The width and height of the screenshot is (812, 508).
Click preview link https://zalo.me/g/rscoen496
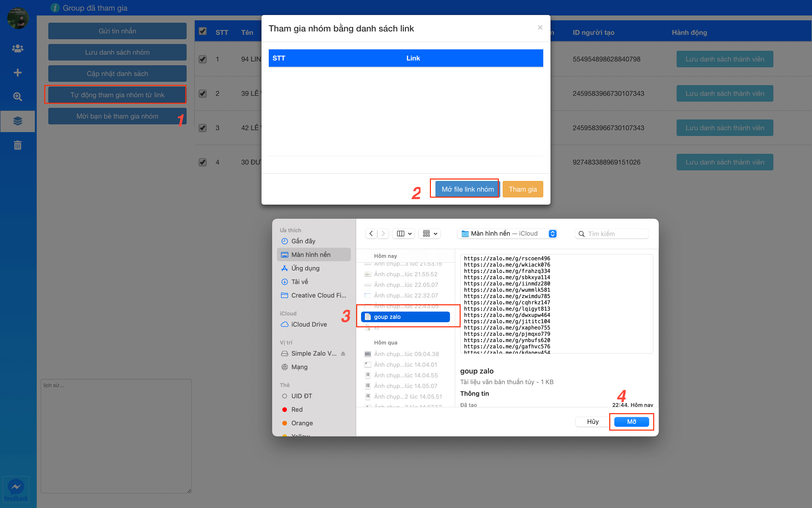(507, 258)
